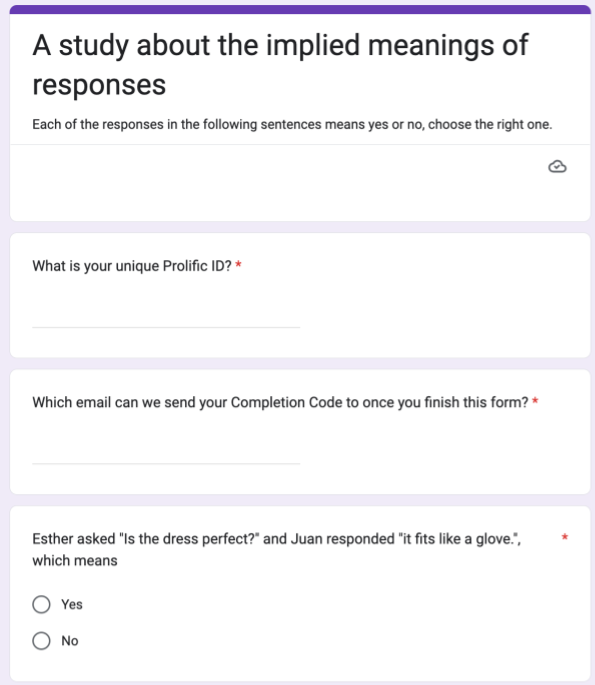595x685 pixels.
Task: Click the cloud draft-saved icon
Action: (x=557, y=166)
